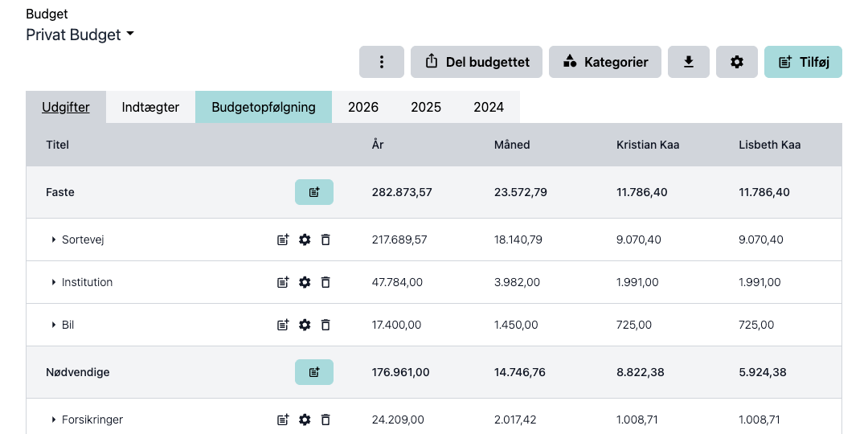The height and width of the screenshot is (434, 868).
Task: Add entry to Faste category
Action: pos(314,192)
